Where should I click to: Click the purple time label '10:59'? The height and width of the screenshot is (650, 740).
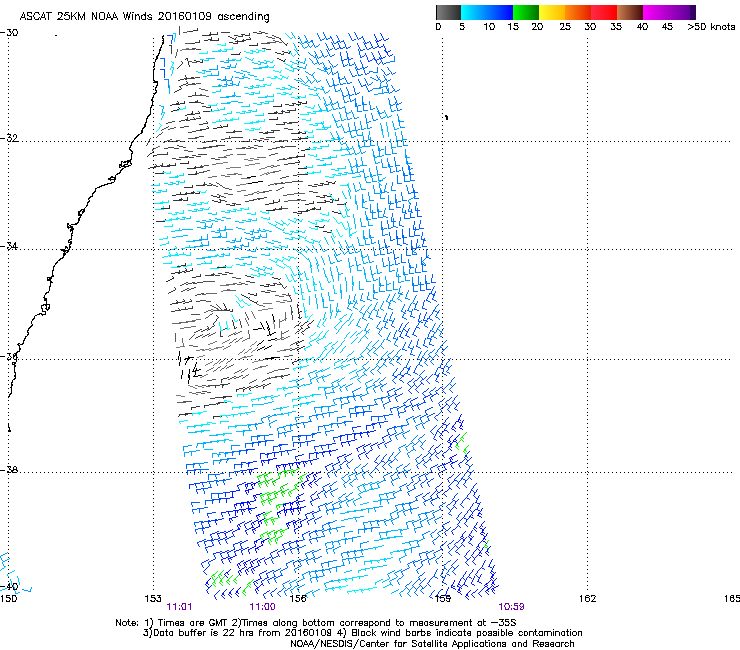pos(512,607)
